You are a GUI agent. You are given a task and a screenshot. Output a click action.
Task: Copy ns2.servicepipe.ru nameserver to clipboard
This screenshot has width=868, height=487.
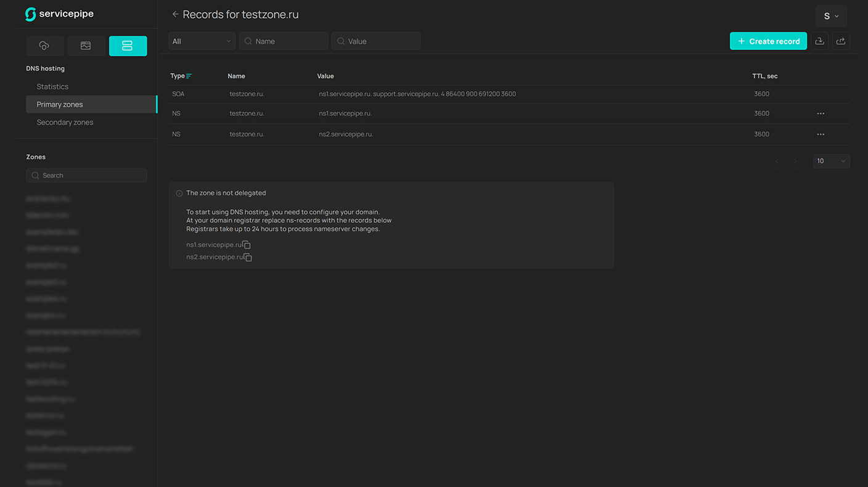click(248, 257)
